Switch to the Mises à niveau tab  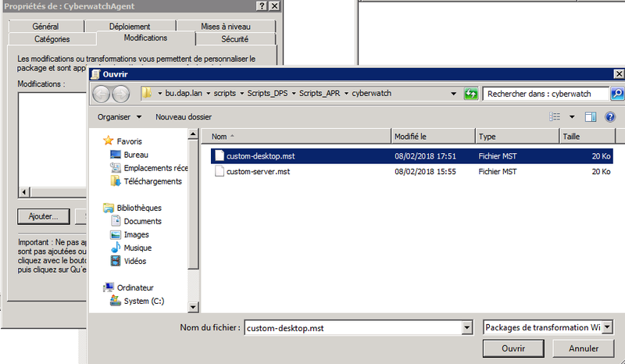click(x=226, y=27)
